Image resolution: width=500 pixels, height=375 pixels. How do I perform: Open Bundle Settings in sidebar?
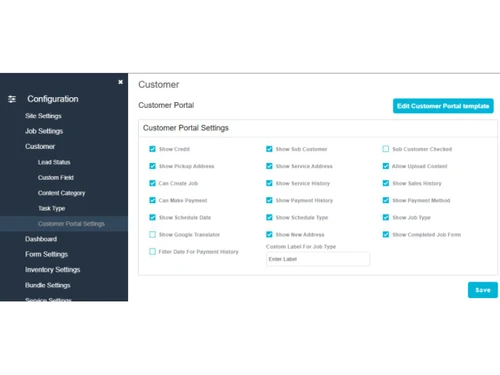(x=48, y=285)
